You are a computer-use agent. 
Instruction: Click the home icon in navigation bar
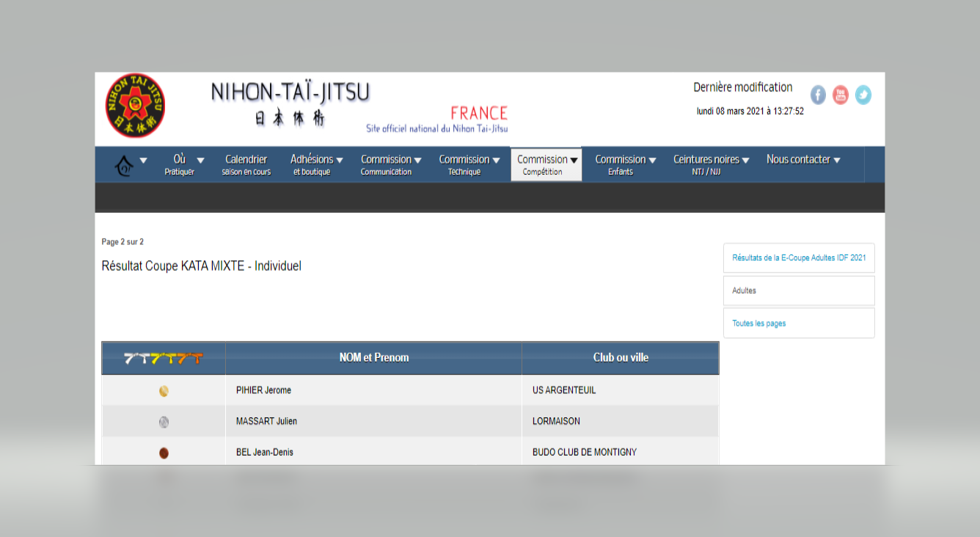125,166
